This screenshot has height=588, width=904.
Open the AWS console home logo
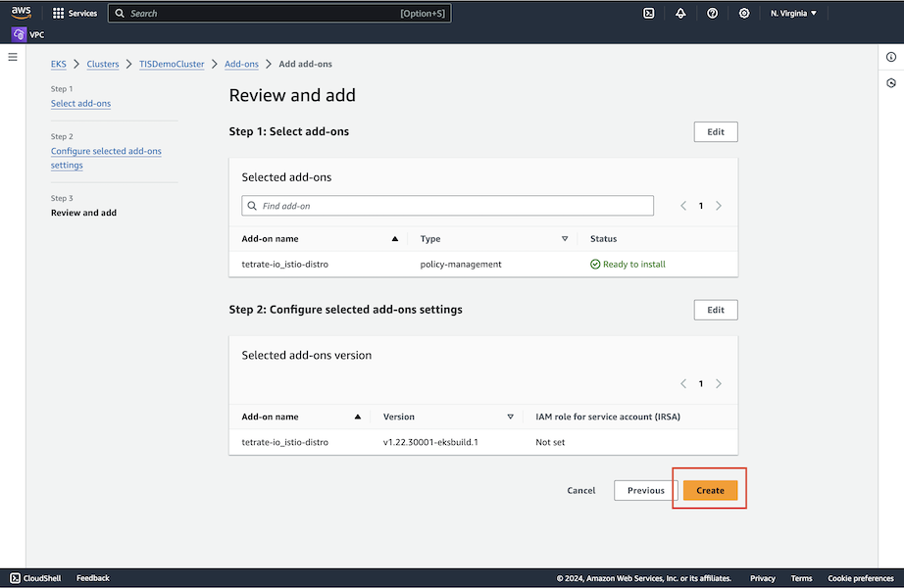click(x=21, y=13)
